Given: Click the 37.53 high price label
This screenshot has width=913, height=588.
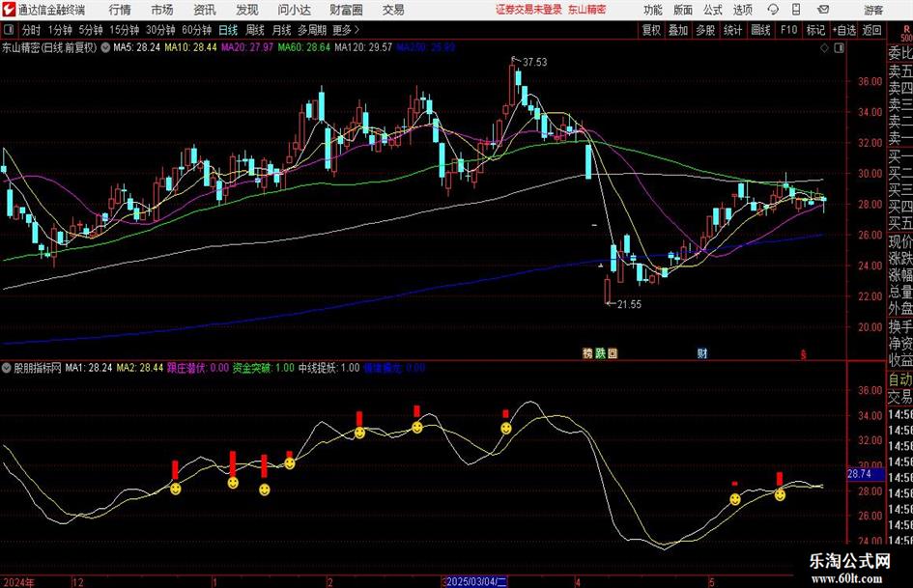Looking at the screenshot, I should 534,62.
